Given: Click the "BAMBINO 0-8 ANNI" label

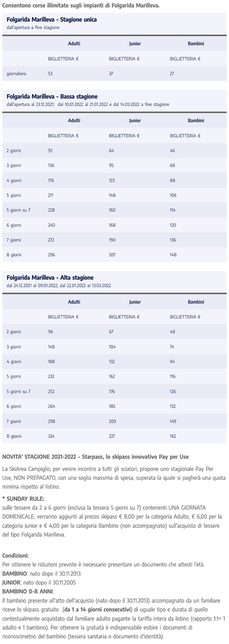Looking at the screenshot, I should tap(28, 591).
